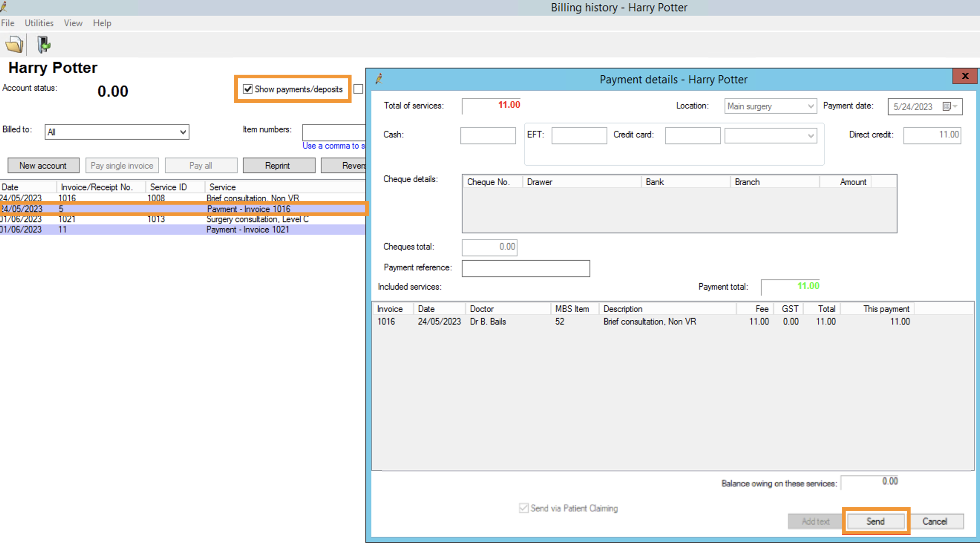Click the Cheque No. column header
Image resolution: width=980 pixels, height=560 pixels.
tap(493, 182)
